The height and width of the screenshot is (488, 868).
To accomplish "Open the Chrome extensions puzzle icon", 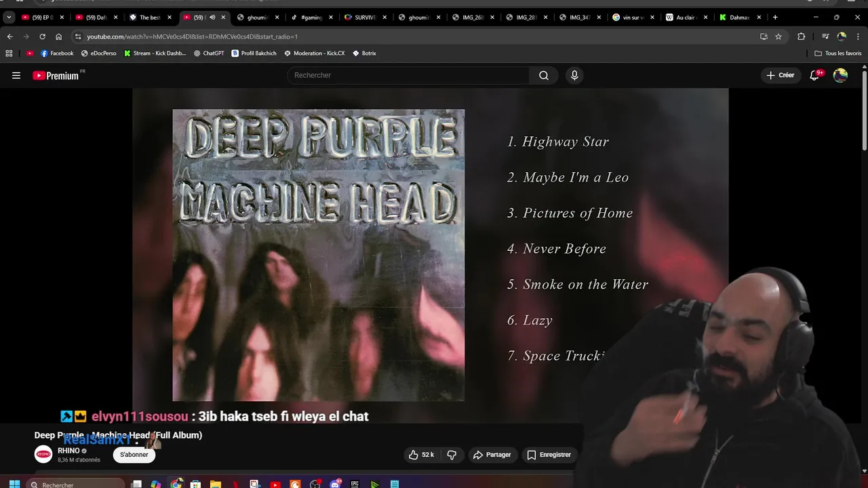I will click(x=801, y=37).
